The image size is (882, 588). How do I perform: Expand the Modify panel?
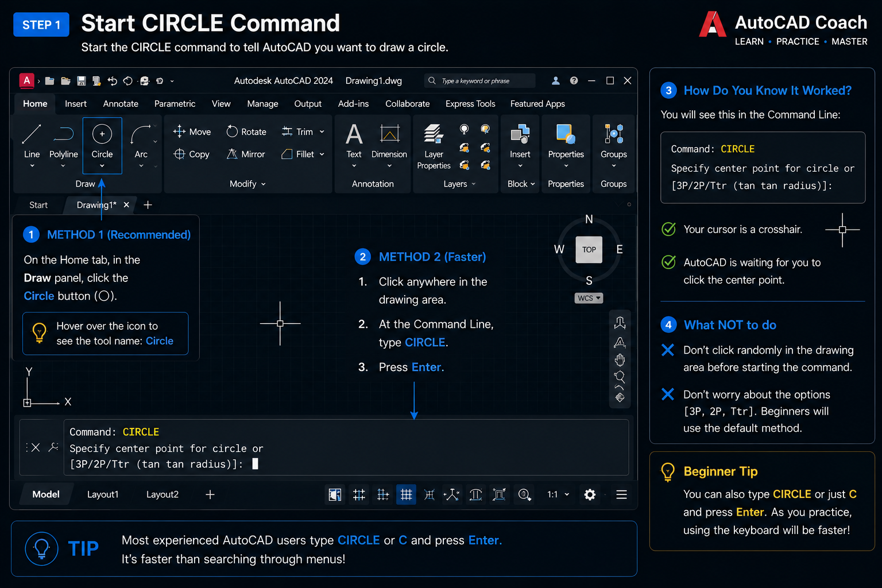[247, 184]
